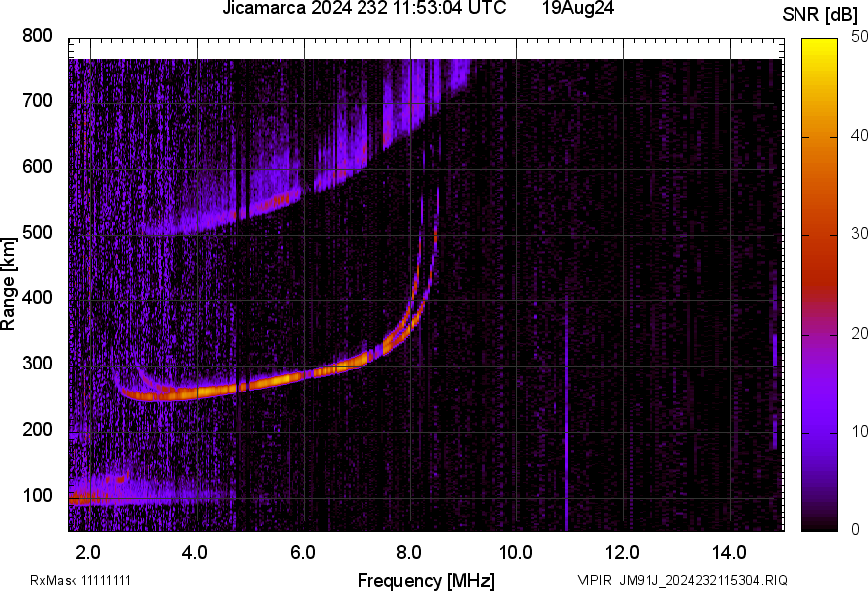868x591 pixels.
Task: Click the 'VIPIR' footer label
Action: point(595,580)
